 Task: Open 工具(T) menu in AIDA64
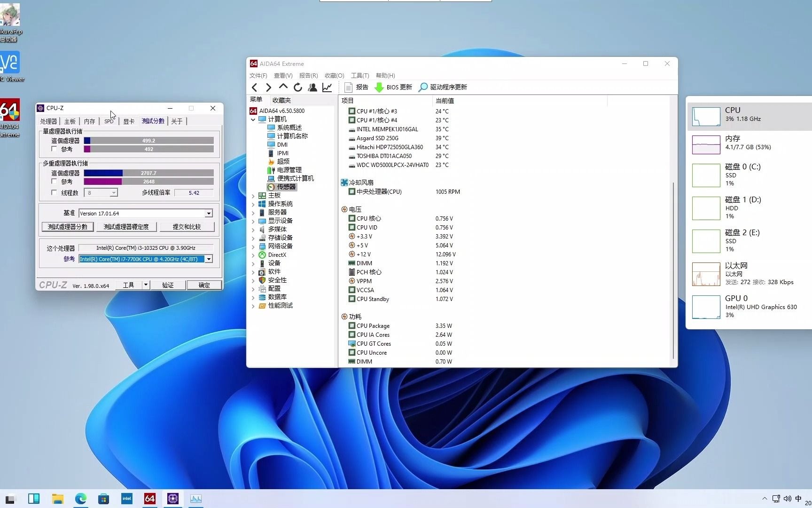(360, 76)
